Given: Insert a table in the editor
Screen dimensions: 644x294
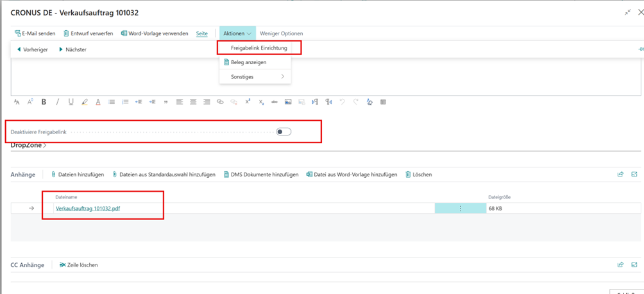Looking at the screenshot, I should 383,102.
